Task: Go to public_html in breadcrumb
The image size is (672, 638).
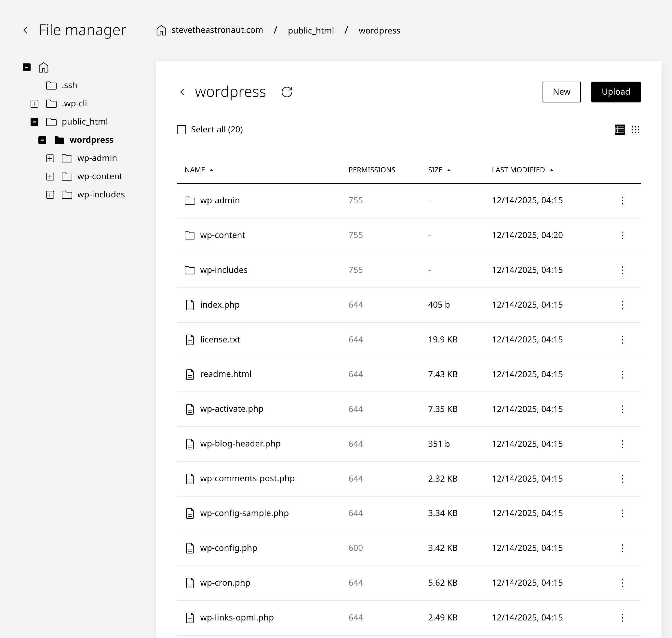Action: click(x=310, y=31)
